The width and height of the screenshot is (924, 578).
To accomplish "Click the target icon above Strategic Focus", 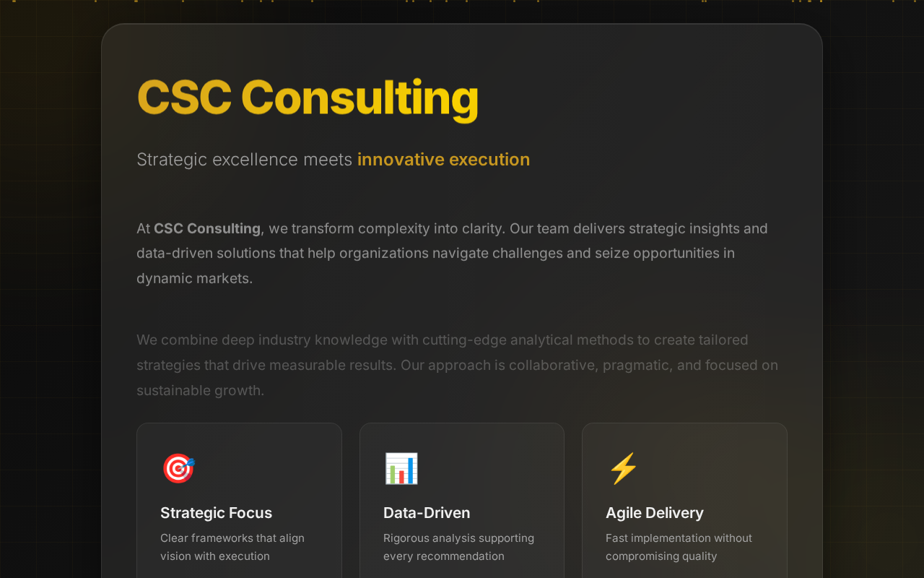I will tap(178, 468).
